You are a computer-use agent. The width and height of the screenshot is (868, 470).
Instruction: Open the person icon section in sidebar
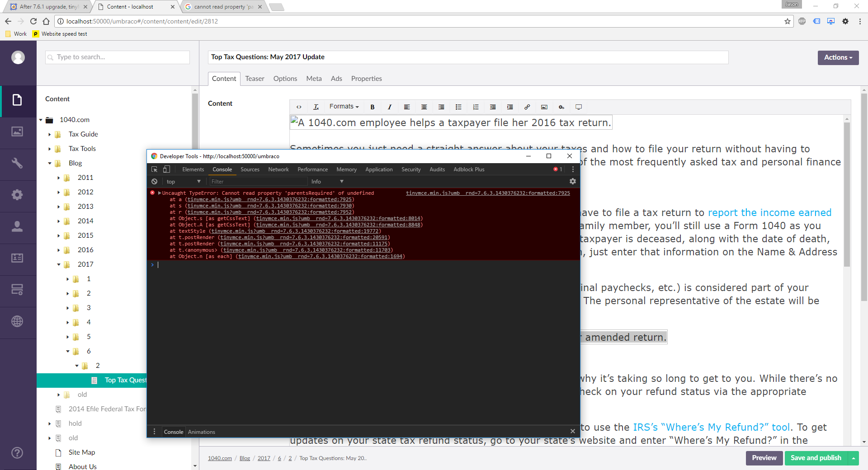(x=18, y=226)
